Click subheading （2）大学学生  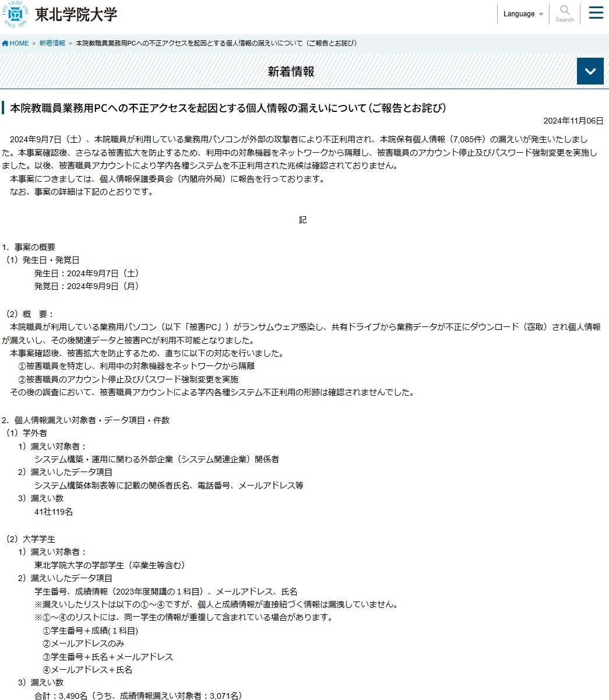30,539
